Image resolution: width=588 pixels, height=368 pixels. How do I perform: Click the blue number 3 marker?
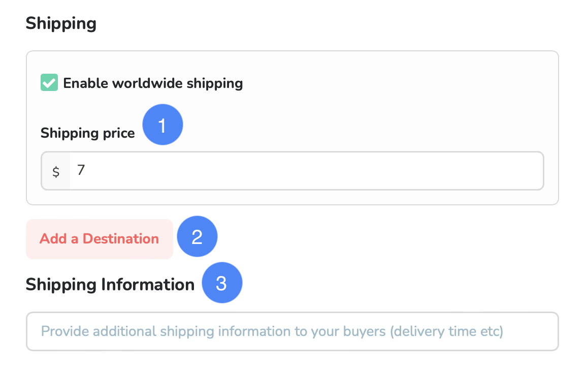point(222,283)
